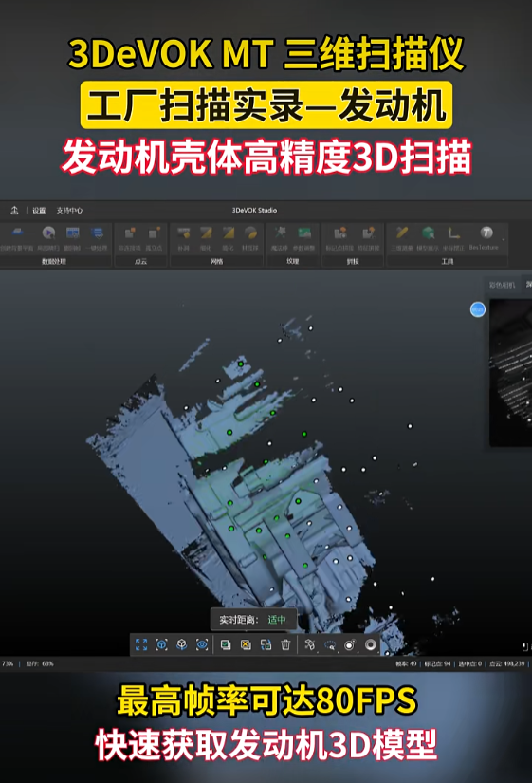Click the local rescan play icon
This screenshot has width=532, height=783.
pos(48,233)
